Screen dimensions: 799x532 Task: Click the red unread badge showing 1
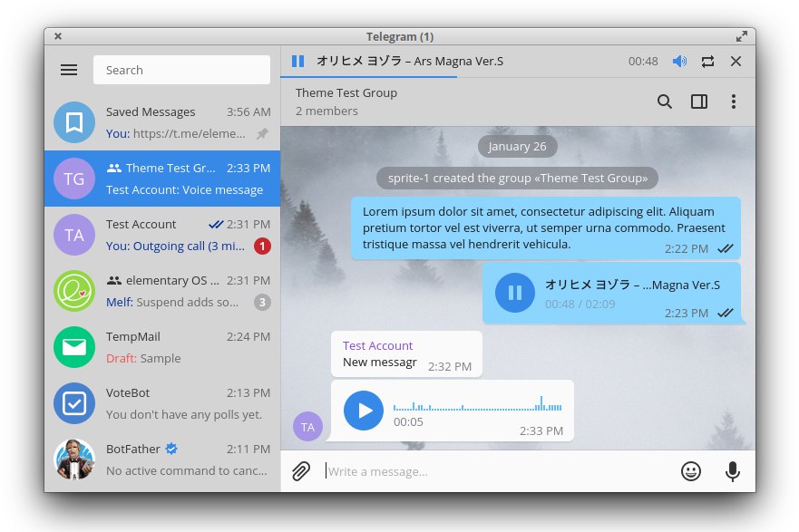[262, 247]
